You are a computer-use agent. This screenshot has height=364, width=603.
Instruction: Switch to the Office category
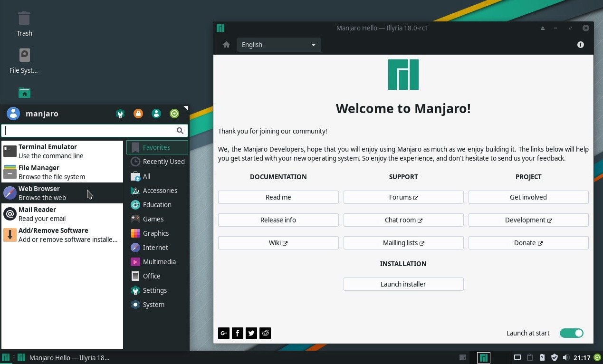(152, 276)
